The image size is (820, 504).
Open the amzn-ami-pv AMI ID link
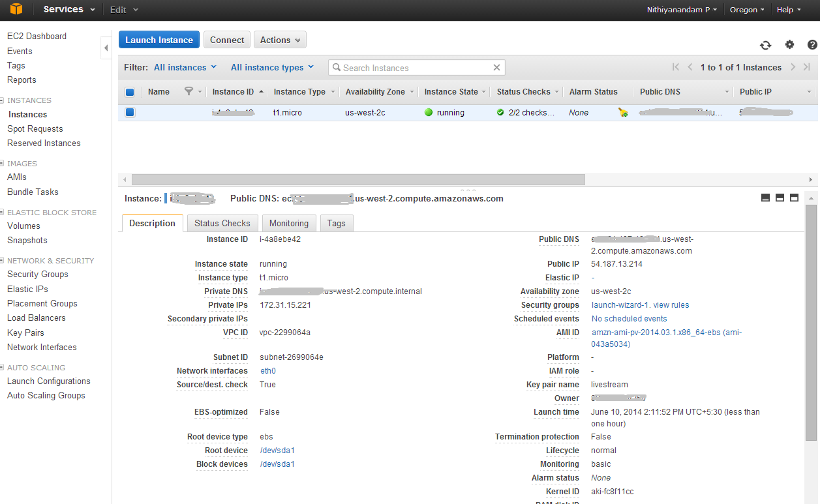tap(667, 338)
